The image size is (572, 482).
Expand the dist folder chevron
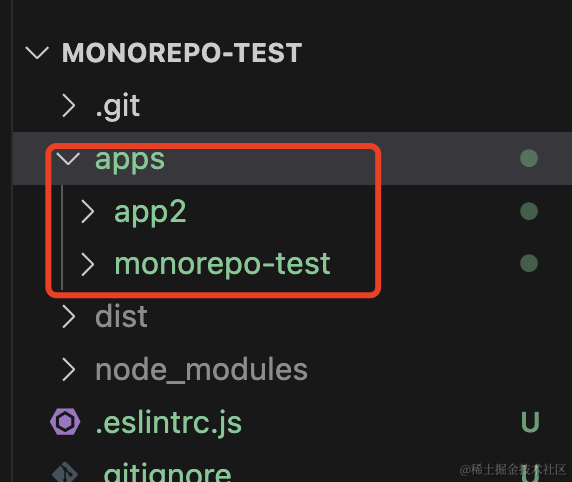click(x=69, y=316)
